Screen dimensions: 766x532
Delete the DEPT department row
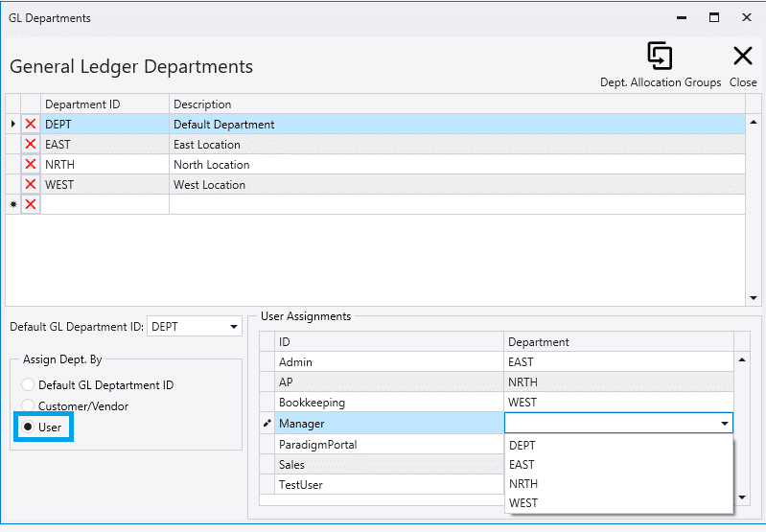(x=31, y=125)
